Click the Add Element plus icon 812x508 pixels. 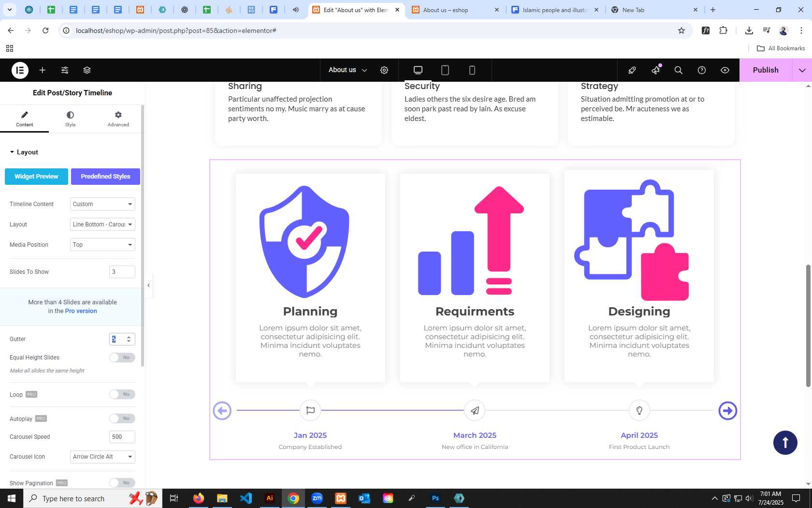coord(43,70)
